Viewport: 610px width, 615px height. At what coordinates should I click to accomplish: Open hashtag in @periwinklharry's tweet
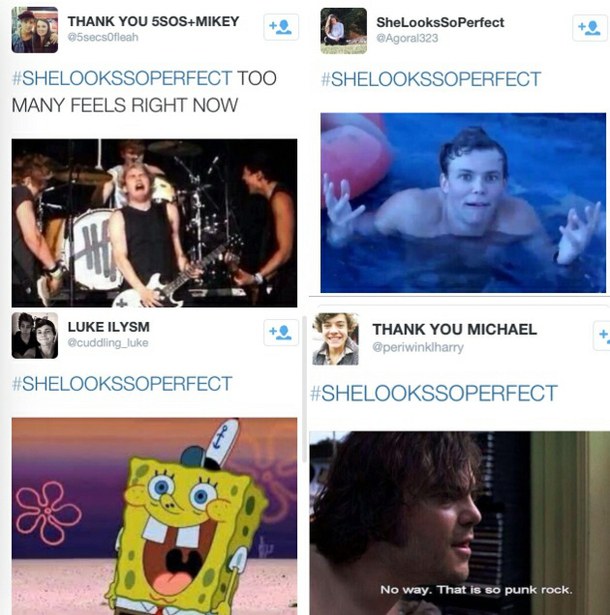click(x=433, y=393)
